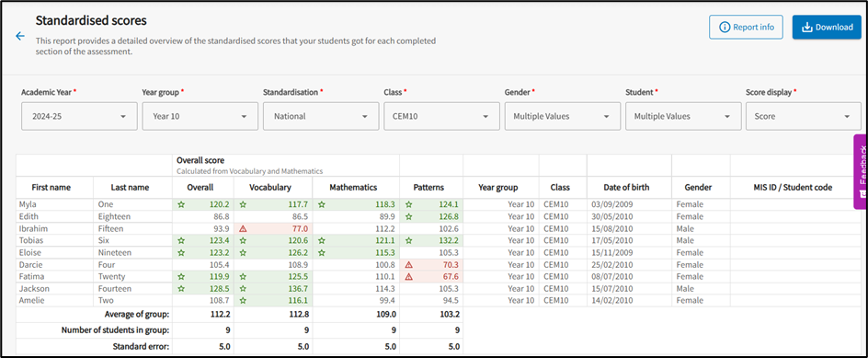Open the Class dropdown showing CEM10
Screen dimensions: 868x358
(441, 116)
